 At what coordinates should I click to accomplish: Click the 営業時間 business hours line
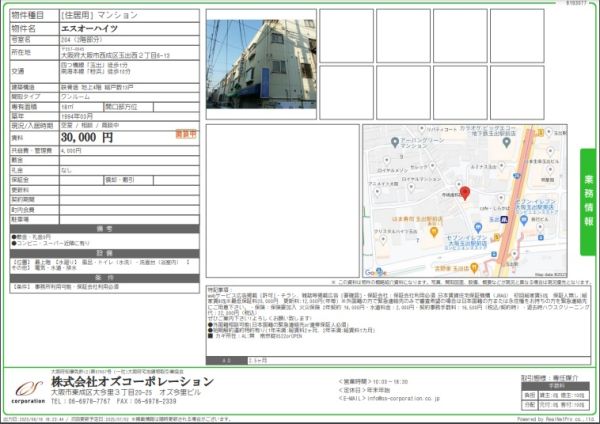pos(373,382)
